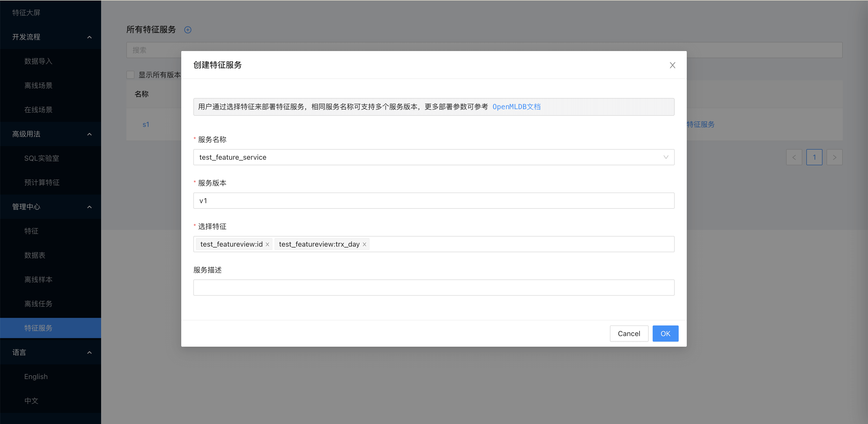Collapse the 语言 menu section
The height and width of the screenshot is (424, 868).
[89, 352]
